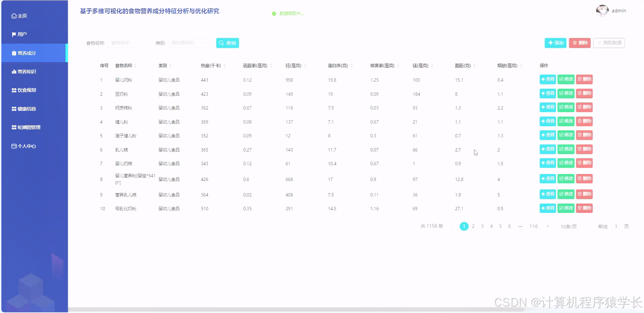
Task: Click the 爬取数据 button
Action: point(609,43)
